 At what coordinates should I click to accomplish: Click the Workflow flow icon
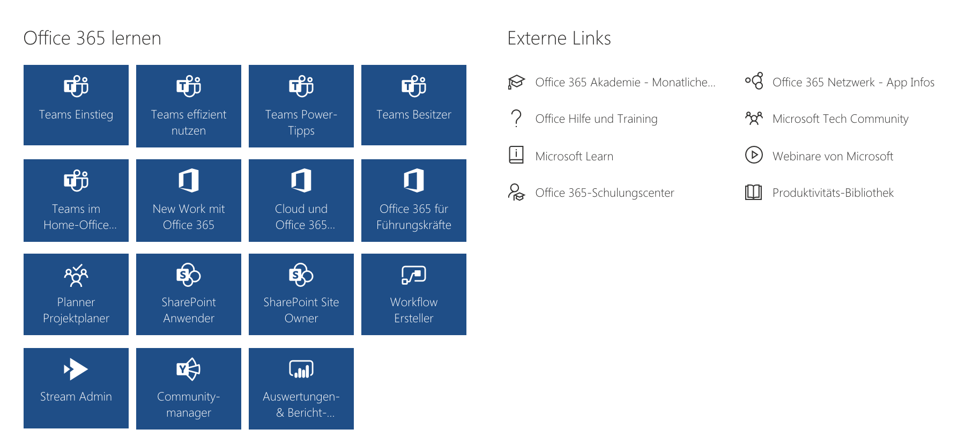tap(414, 275)
